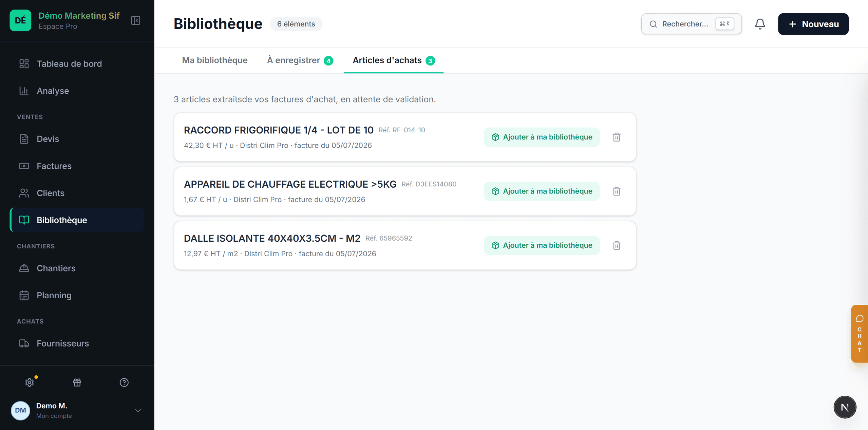Screen dimensions: 868x430
Task: Expand the Demo M. account menu
Action: coord(138,411)
